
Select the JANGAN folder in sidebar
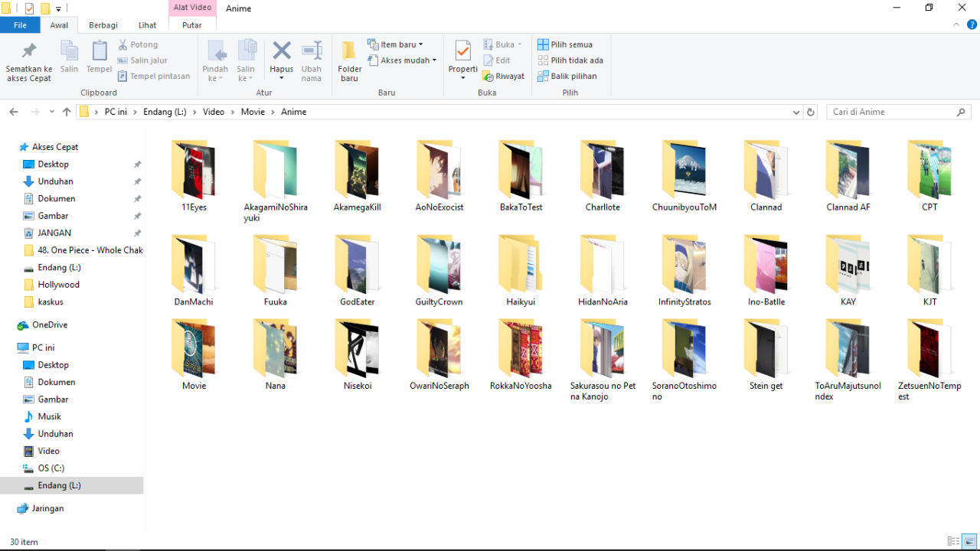[54, 233]
